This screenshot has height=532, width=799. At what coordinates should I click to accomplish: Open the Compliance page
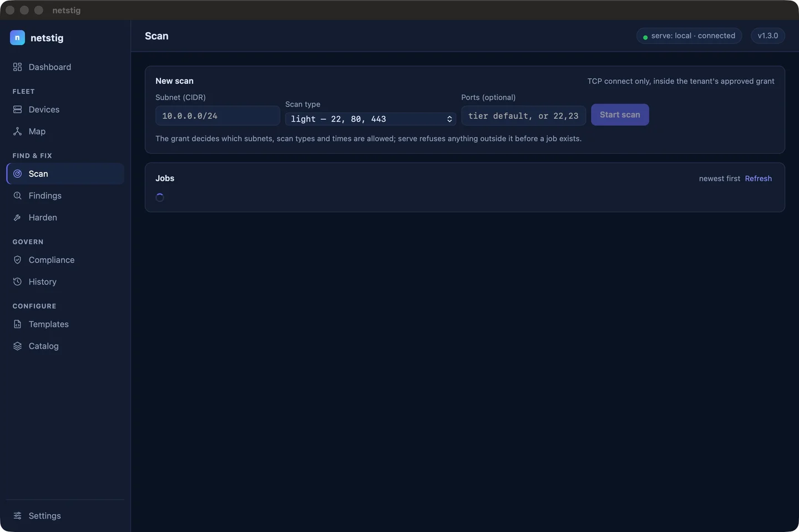(65, 260)
